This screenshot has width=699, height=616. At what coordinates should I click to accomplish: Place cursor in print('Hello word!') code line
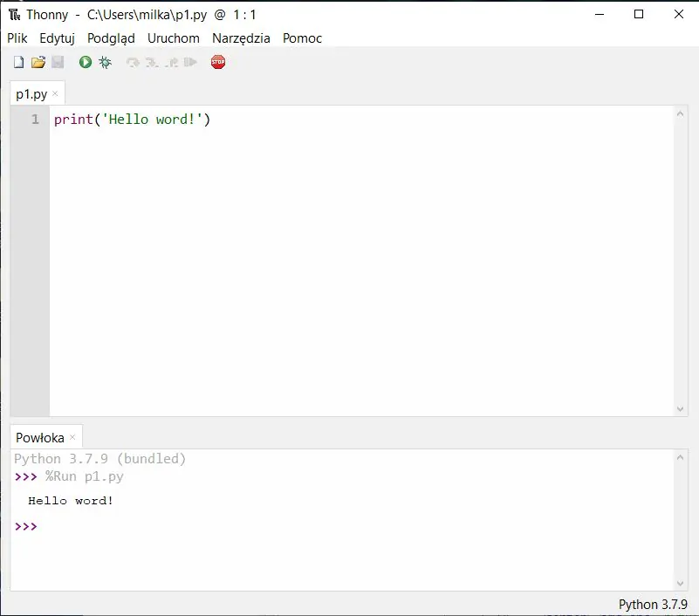132,120
